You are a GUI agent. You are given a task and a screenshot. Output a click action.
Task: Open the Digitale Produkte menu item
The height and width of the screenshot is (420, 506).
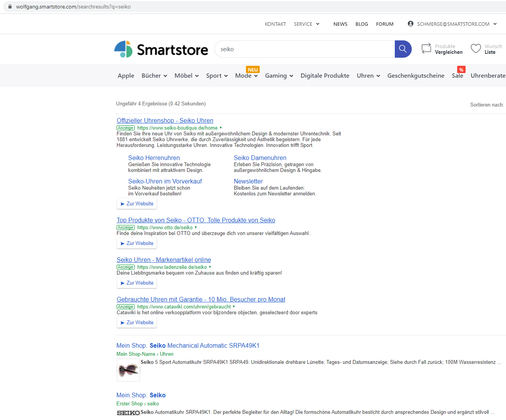[x=325, y=76]
